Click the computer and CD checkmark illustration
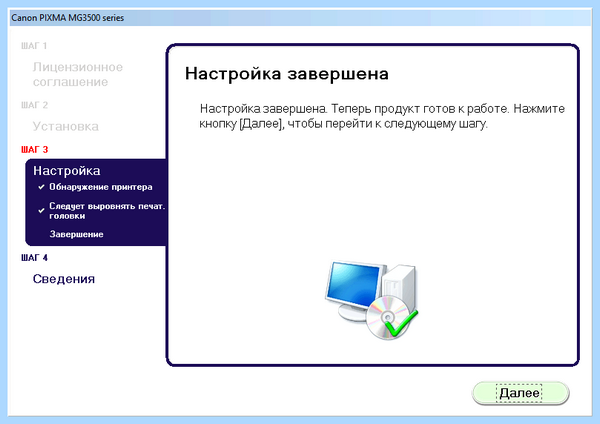Viewport: 600px width, 424px height. tap(372, 300)
